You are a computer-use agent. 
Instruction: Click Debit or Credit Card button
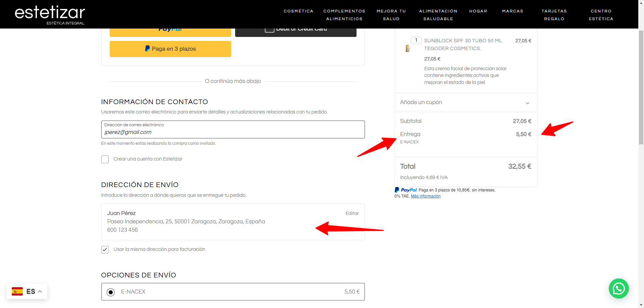tap(296, 33)
